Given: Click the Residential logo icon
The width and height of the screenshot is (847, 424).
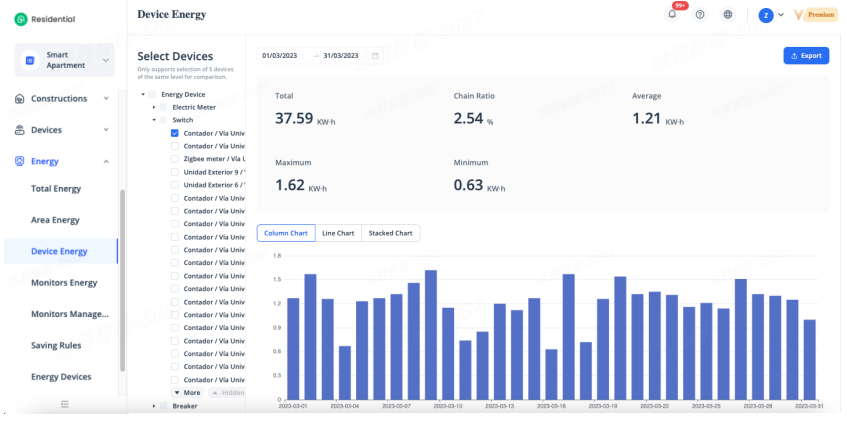Looking at the screenshot, I should click(20, 19).
